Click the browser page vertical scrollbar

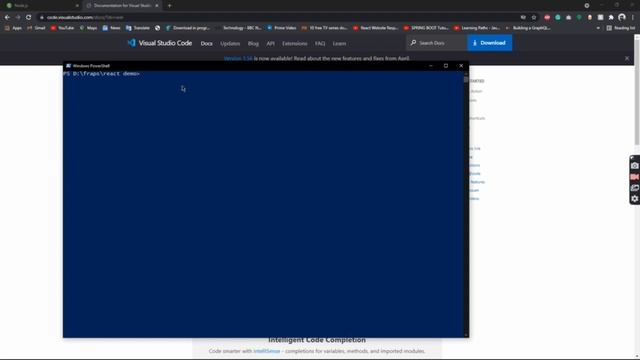click(x=637, y=92)
